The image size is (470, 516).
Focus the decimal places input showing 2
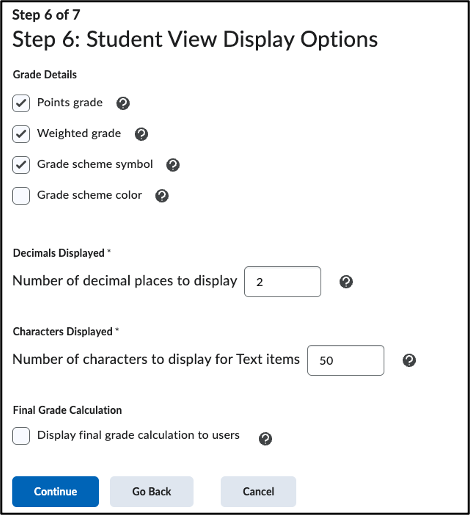[283, 282]
